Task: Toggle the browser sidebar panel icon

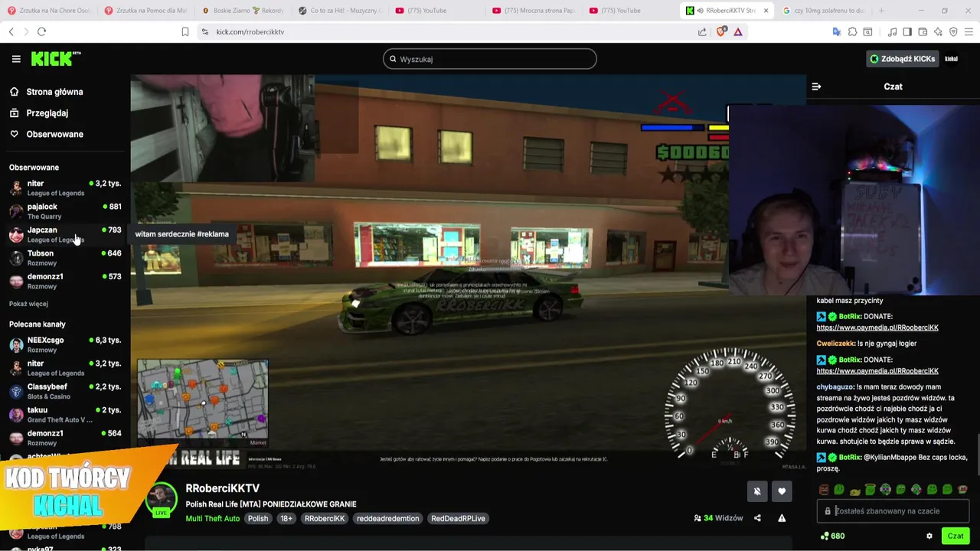Action: pyautogui.click(x=907, y=31)
